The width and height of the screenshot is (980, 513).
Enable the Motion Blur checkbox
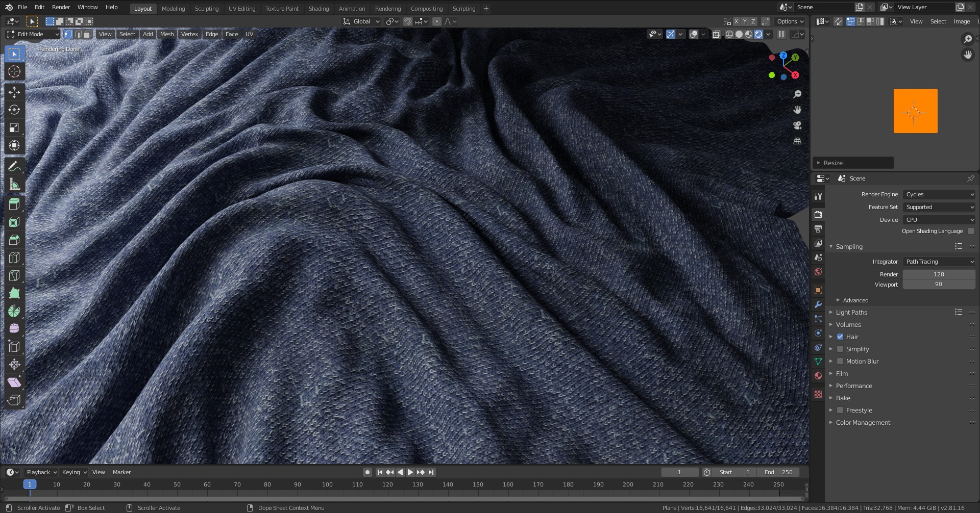click(x=840, y=361)
